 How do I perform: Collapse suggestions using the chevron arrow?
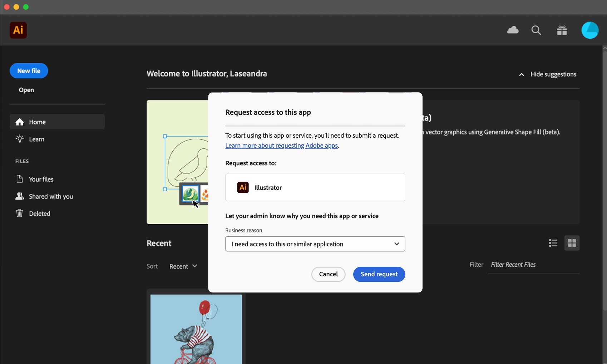521,74
